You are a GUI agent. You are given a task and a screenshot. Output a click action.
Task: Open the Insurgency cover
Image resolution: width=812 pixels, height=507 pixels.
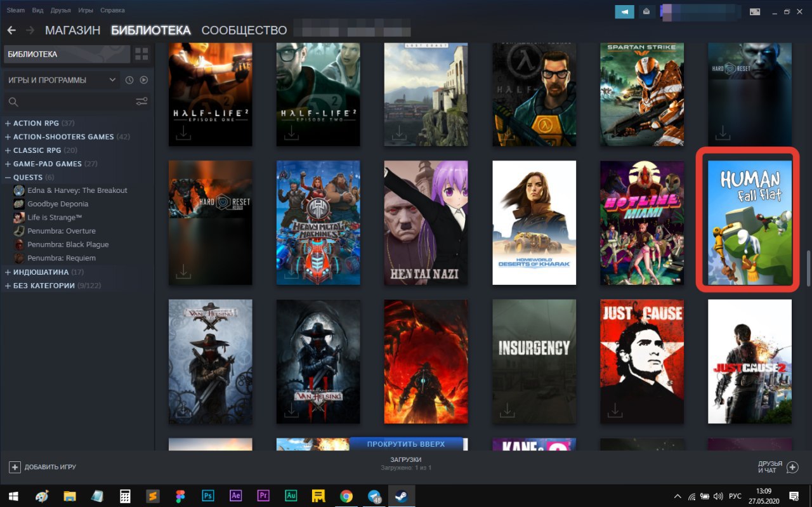point(534,362)
